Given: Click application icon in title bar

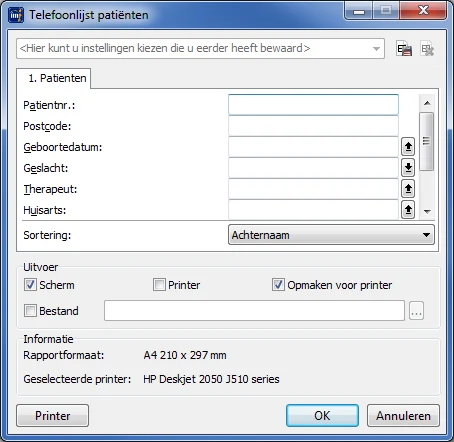Looking at the screenshot, I should point(16,15).
